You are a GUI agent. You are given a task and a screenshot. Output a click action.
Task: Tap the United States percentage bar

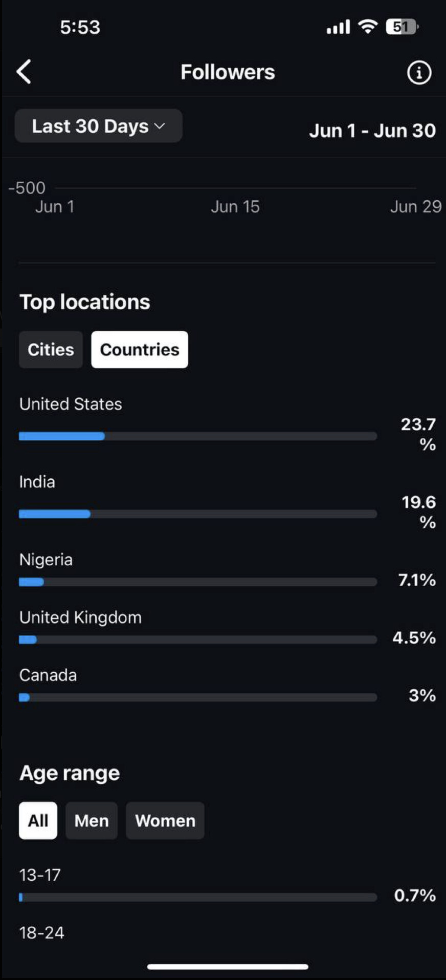point(198,436)
